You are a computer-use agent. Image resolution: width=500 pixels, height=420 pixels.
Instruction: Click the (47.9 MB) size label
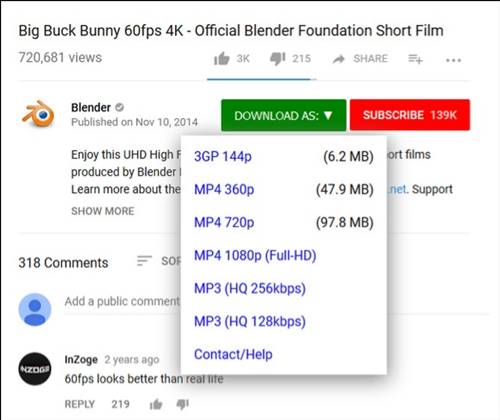point(345,189)
